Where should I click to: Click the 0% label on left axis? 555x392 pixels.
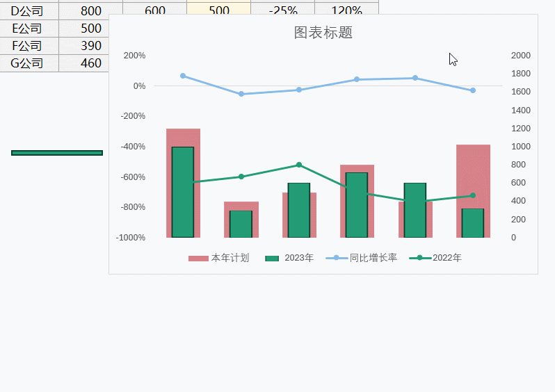tap(139, 86)
